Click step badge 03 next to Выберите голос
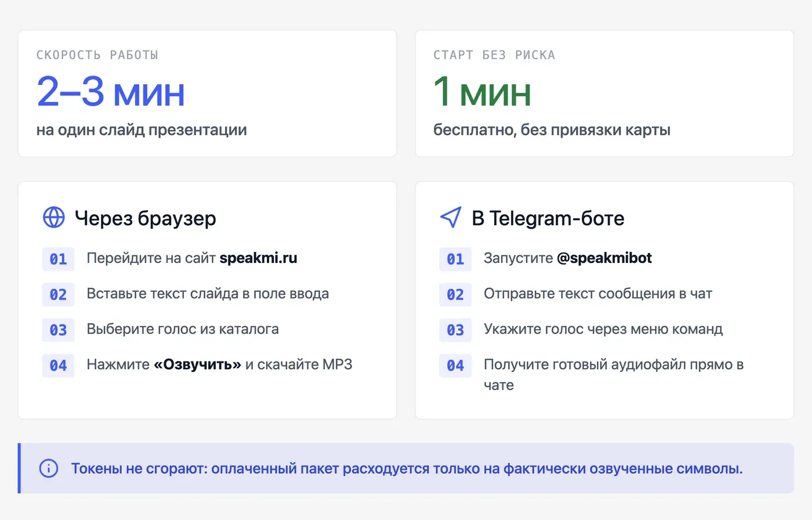 tap(59, 330)
